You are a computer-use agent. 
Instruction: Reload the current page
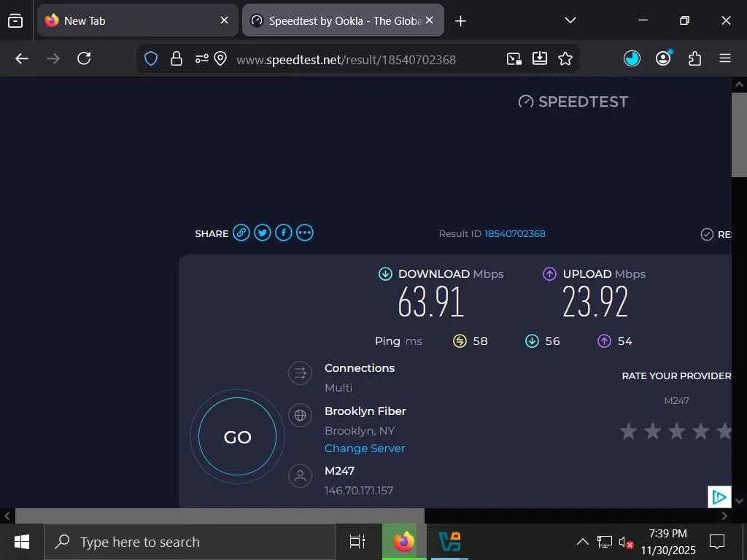(84, 58)
